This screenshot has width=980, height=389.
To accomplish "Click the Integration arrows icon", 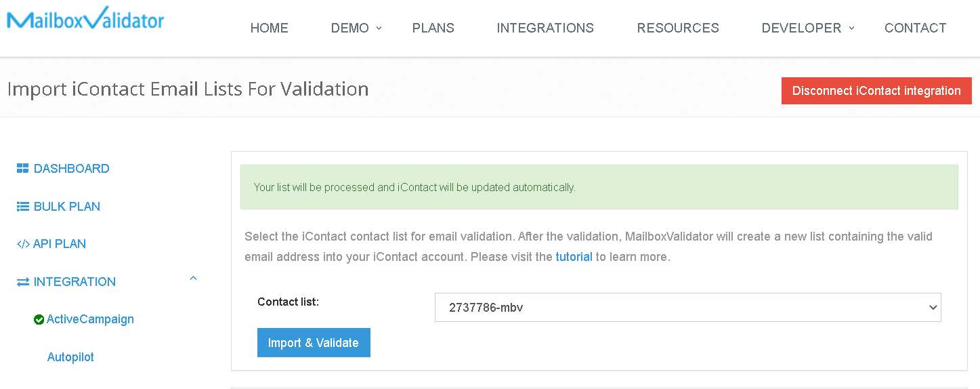I will click(x=23, y=282).
